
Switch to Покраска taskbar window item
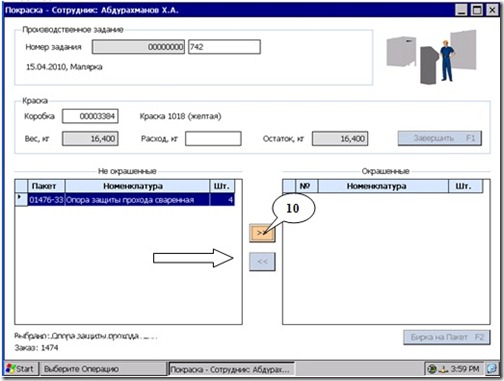(x=231, y=369)
